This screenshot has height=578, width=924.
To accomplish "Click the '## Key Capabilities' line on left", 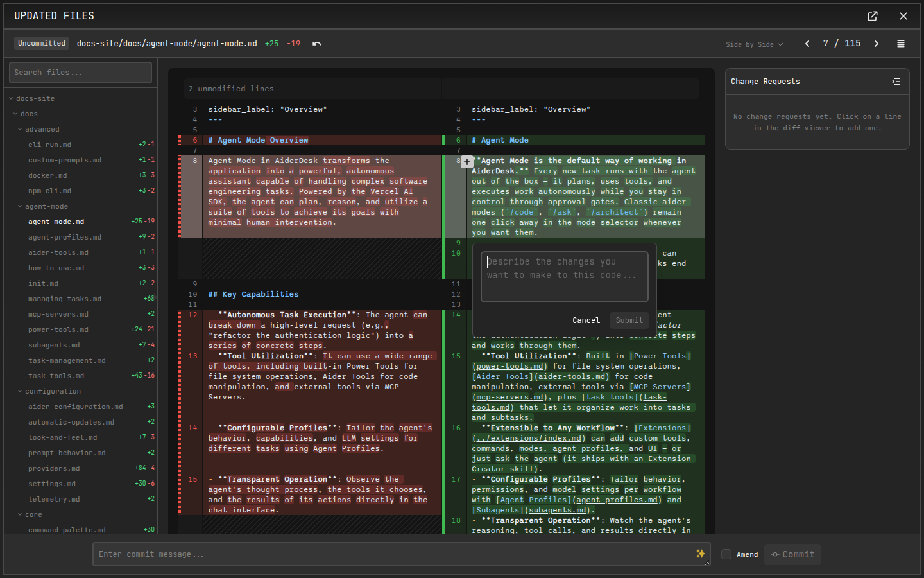I will [253, 294].
